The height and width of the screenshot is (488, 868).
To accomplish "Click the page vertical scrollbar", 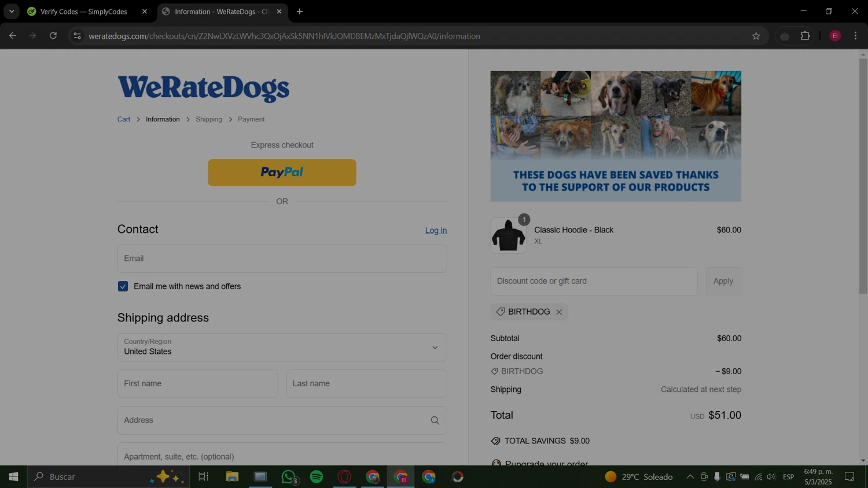I will 863,176.
